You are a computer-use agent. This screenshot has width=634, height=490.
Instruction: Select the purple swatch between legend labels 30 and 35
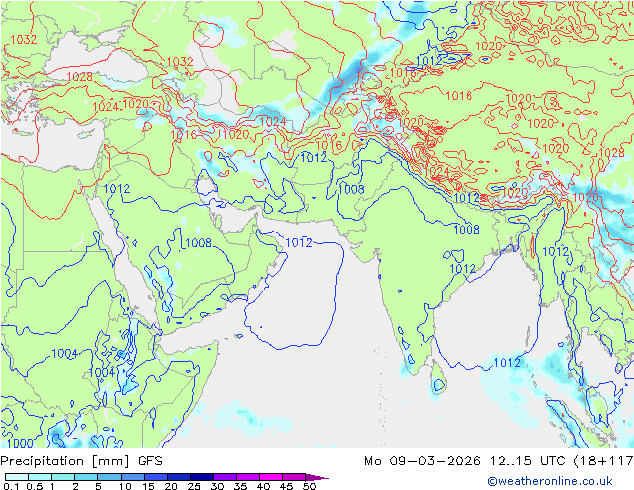225,477
